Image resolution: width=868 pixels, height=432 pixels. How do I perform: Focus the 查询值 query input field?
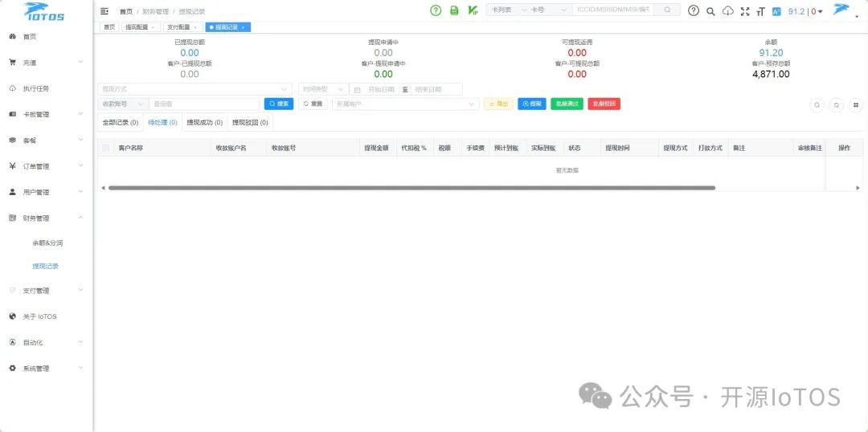(203, 104)
